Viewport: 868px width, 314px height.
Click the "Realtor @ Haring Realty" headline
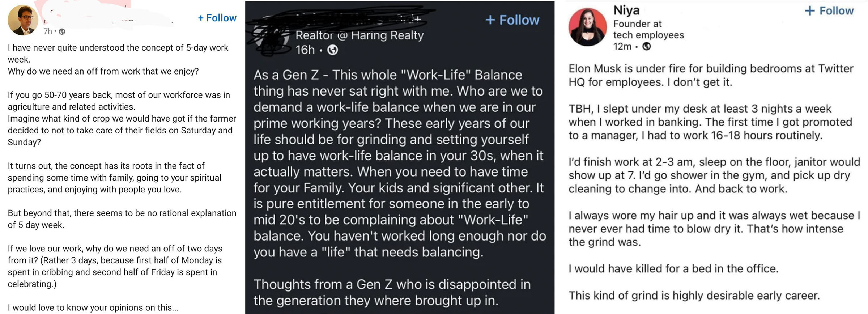pyautogui.click(x=359, y=35)
